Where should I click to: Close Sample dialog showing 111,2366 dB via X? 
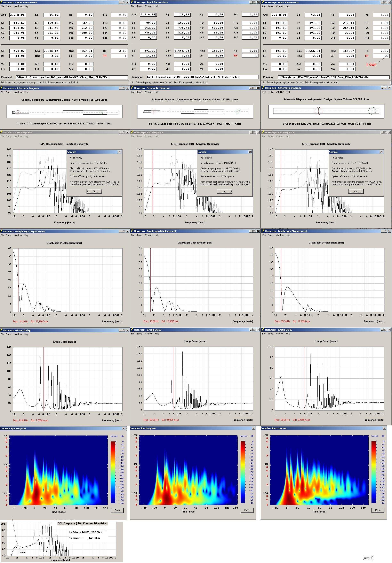pyautogui.click(x=381, y=152)
